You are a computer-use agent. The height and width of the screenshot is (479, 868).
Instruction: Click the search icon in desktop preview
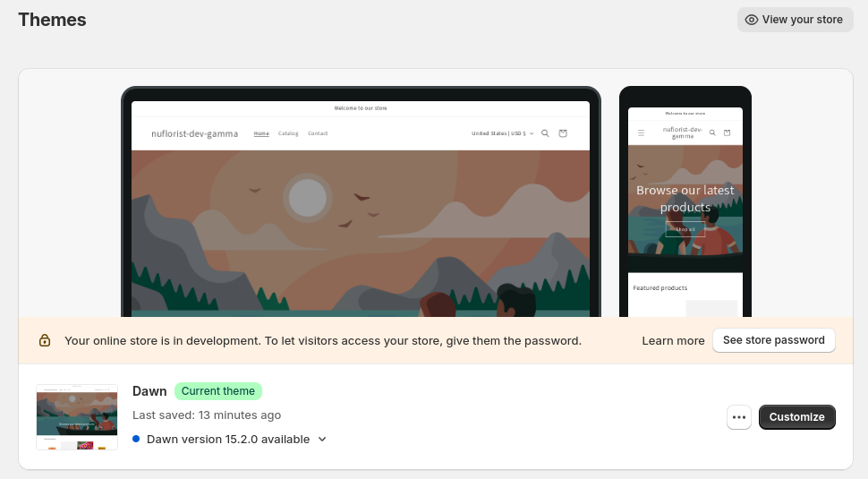545,133
